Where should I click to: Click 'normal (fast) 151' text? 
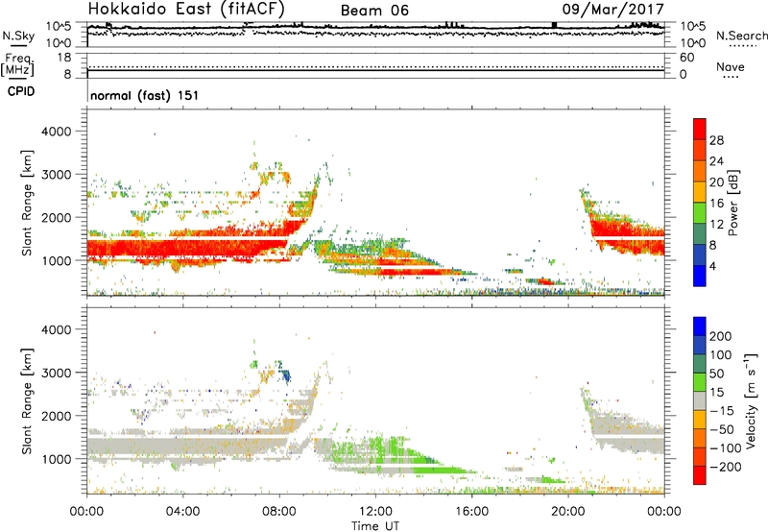pyautogui.click(x=145, y=95)
